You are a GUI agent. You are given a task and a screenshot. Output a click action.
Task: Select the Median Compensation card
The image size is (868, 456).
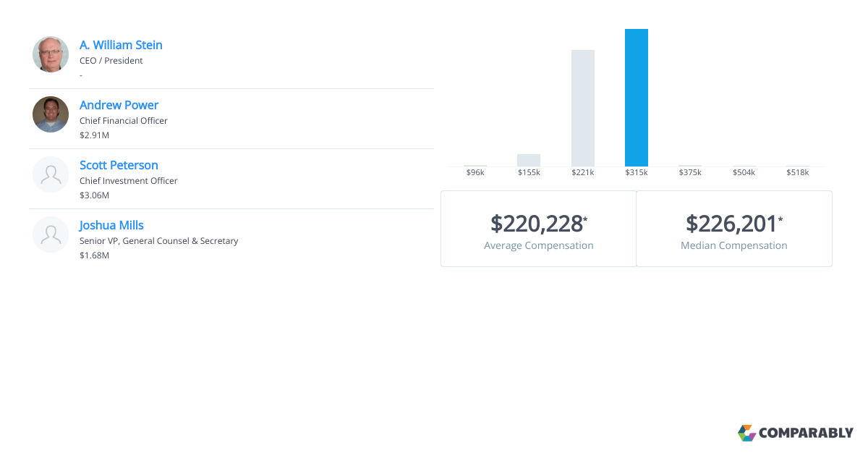(733, 229)
